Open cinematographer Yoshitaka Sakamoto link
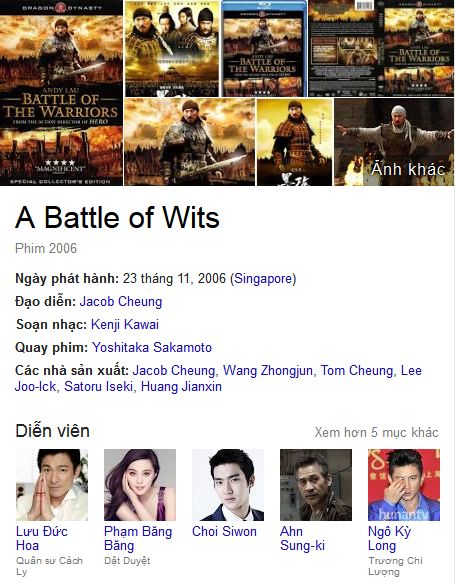Viewport: 455px width, 583px height. [x=152, y=348]
